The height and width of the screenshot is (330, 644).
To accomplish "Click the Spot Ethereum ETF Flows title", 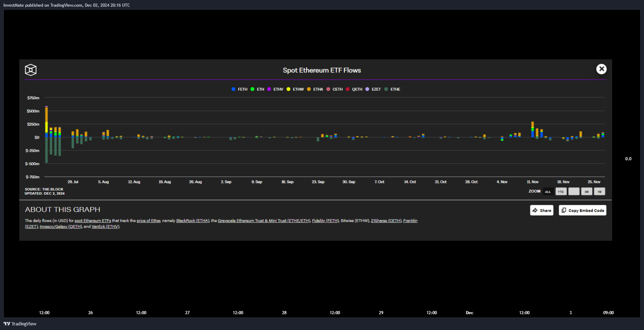I will coord(322,70).
